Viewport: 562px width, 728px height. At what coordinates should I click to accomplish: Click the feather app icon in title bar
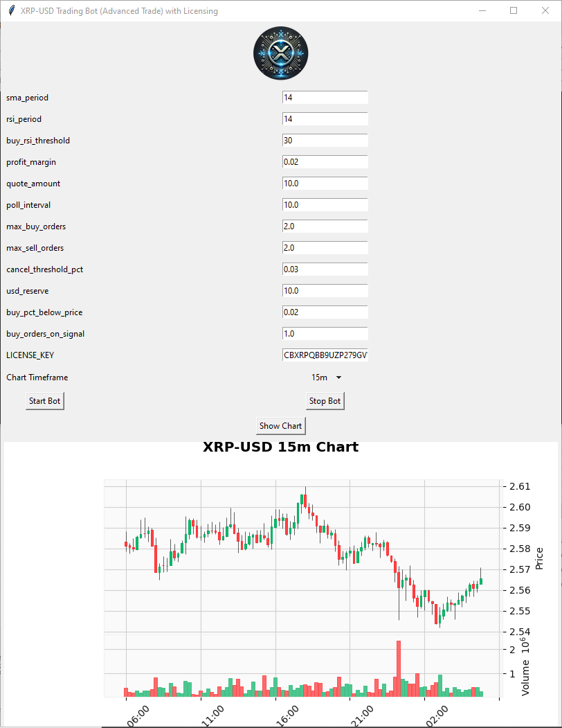(11, 10)
